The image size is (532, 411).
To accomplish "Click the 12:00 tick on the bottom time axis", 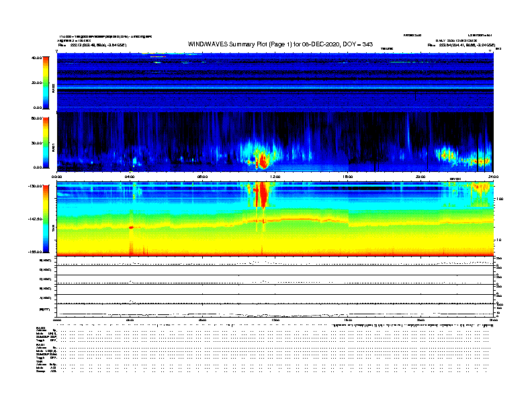I will tap(275, 320).
